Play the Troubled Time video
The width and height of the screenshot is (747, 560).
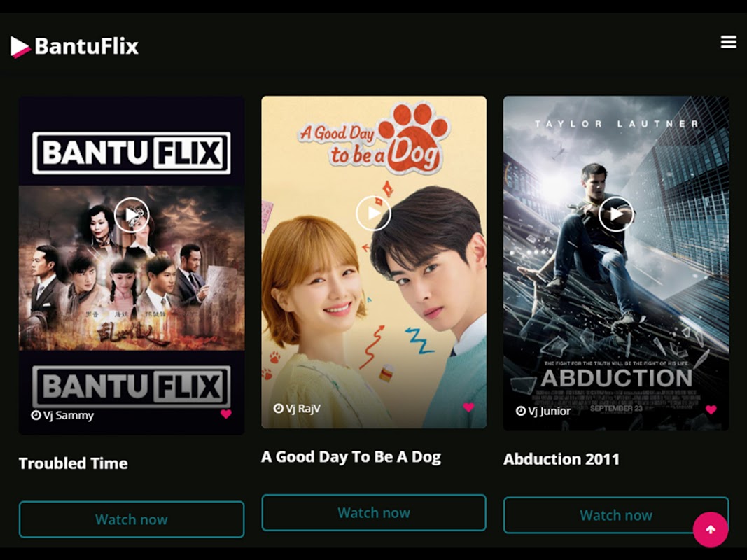[132, 215]
